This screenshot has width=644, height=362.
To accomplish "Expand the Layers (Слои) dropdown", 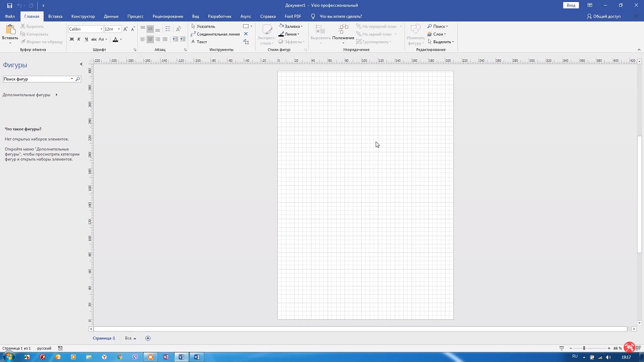I will [x=438, y=34].
